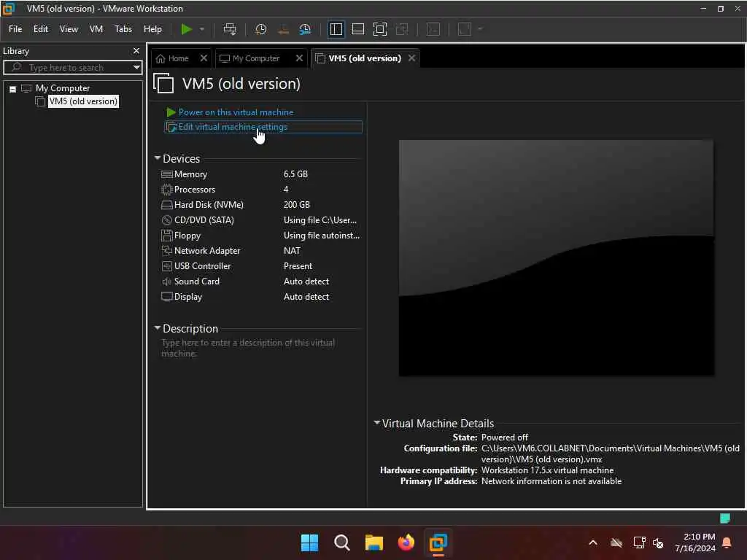Viewport: 747px width, 560px height.
Task: Close the Home tab
Action: point(204,58)
